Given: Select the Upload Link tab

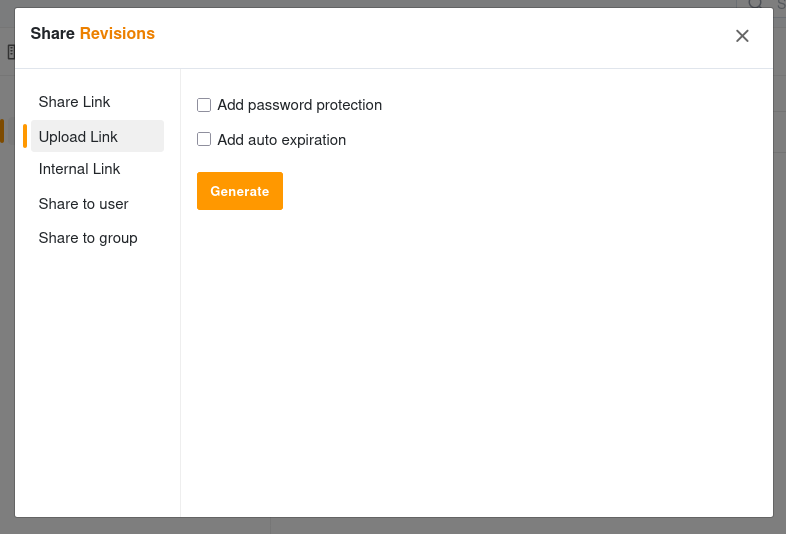Looking at the screenshot, I should (x=97, y=136).
